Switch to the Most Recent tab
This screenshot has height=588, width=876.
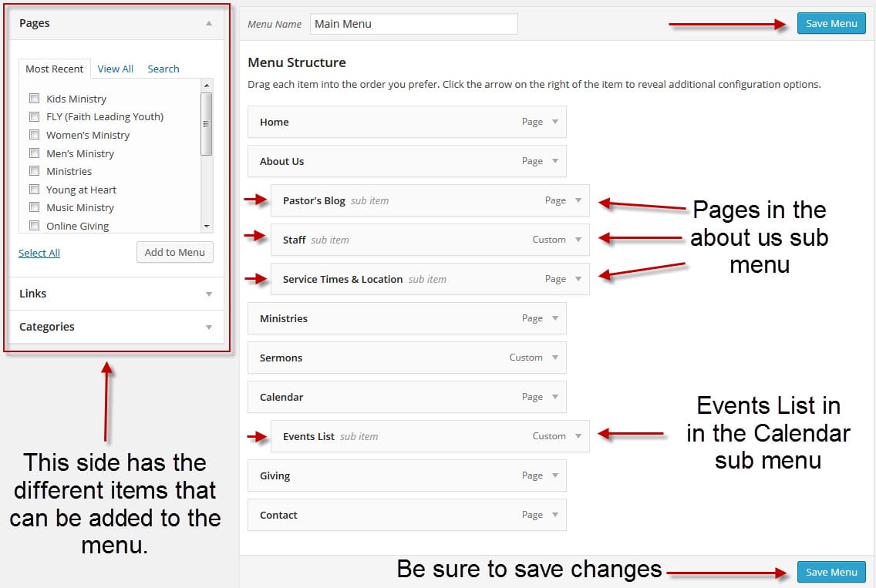pos(54,69)
